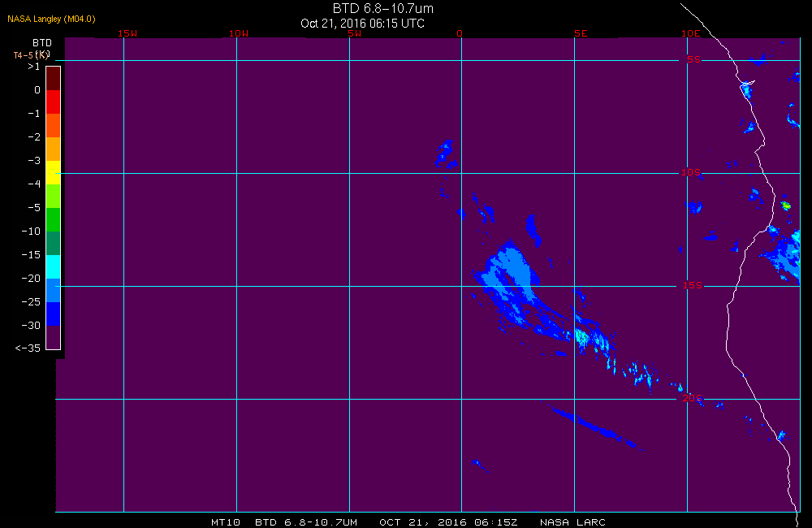Click the '-10' colorbar value
Viewport: 812px width, 528px height.
(x=31, y=231)
